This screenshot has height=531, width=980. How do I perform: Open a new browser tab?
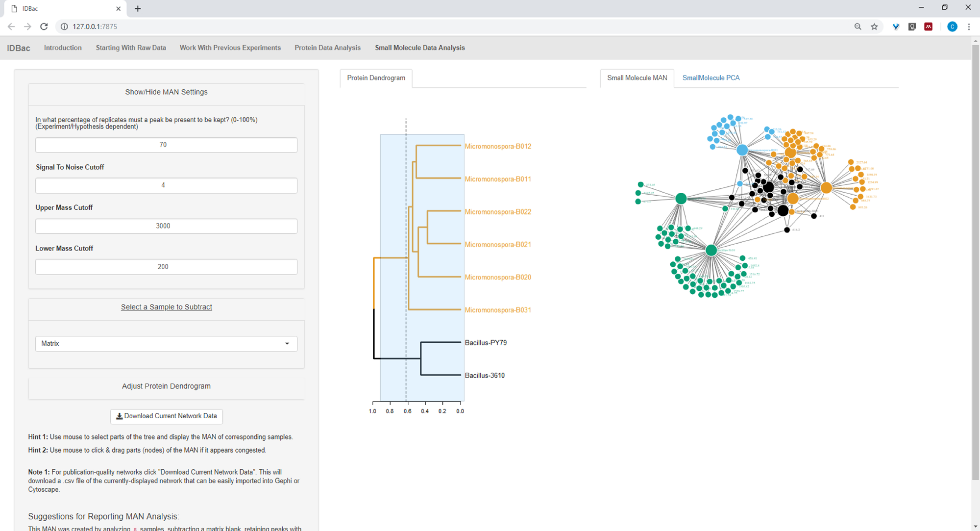click(138, 8)
